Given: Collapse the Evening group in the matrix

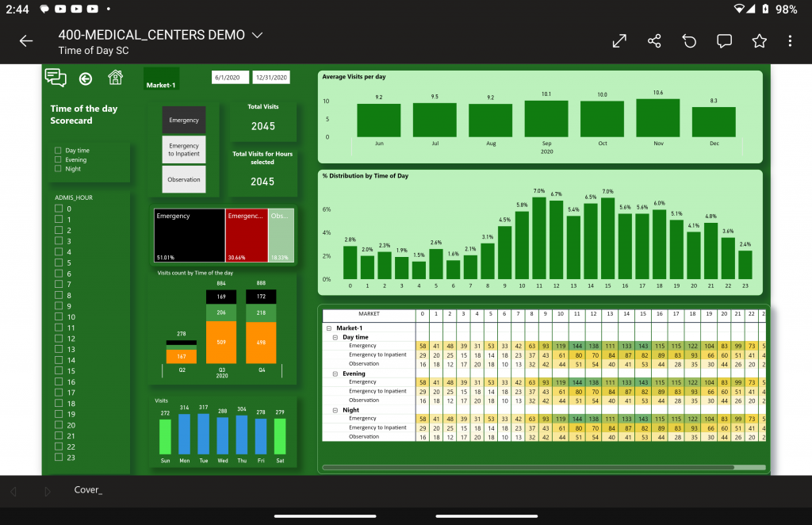Looking at the screenshot, I should pos(335,374).
